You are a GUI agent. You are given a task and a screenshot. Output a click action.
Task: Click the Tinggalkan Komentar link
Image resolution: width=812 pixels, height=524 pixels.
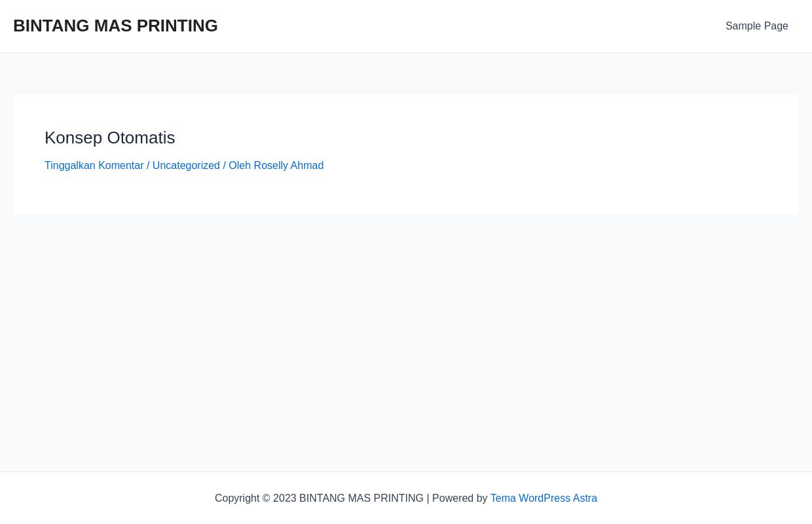click(94, 165)
